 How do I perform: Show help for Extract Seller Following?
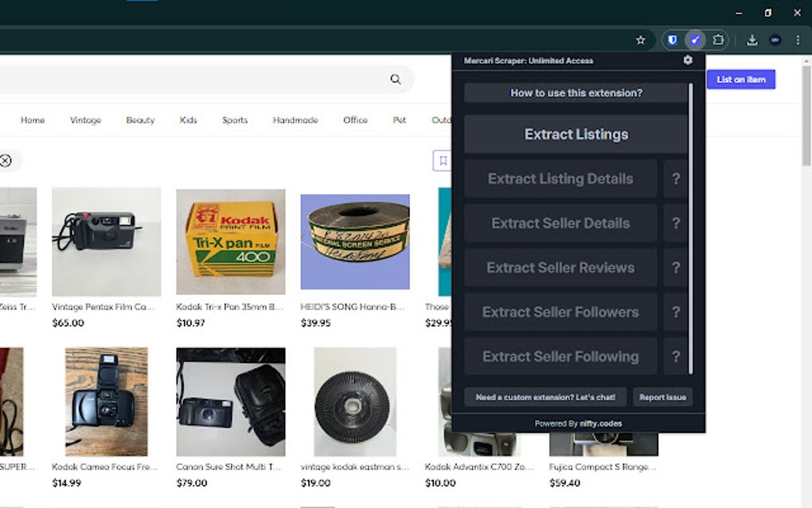676,356
